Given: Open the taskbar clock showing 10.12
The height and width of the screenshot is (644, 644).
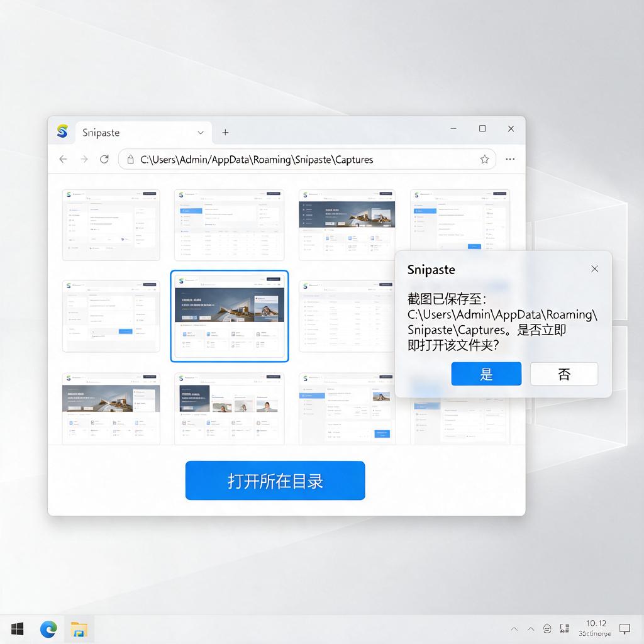Looking at the screenshot, I should pos(595,628).
